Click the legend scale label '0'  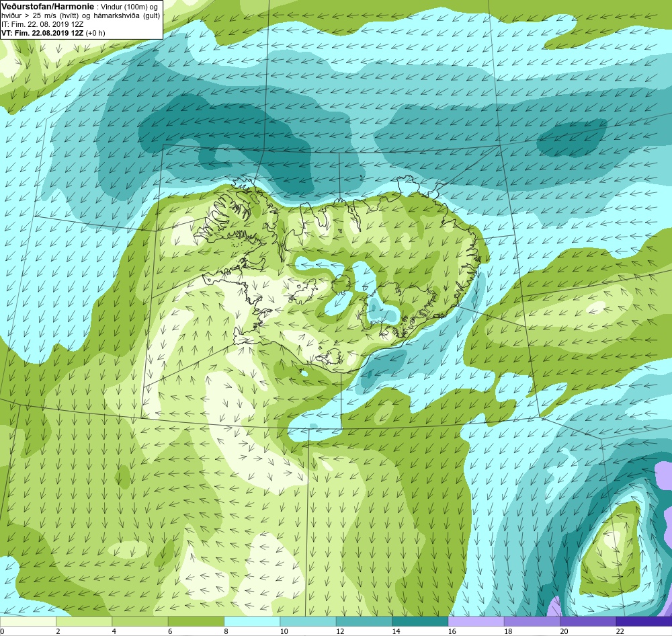pyautogui.click(x=2, y=631)
